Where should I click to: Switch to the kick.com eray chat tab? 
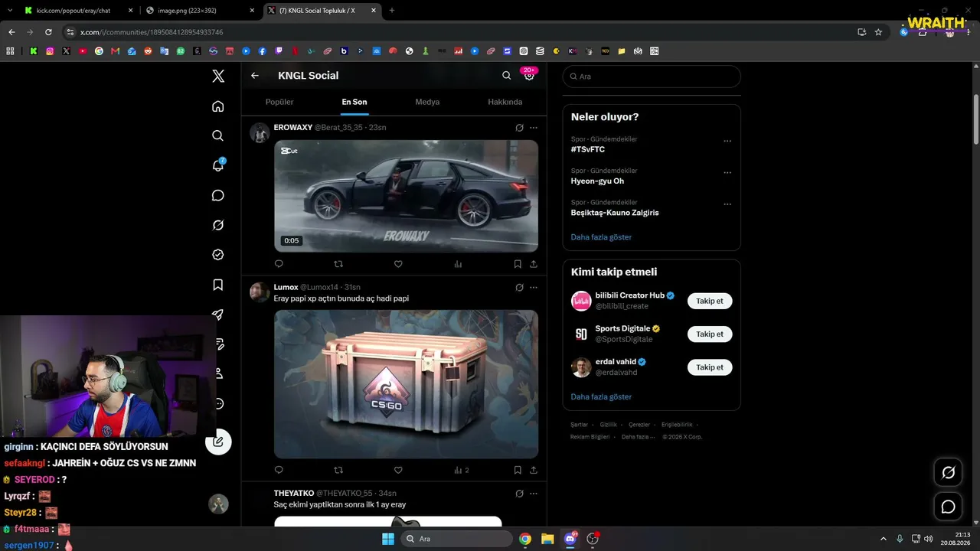(x=73, y=11)
